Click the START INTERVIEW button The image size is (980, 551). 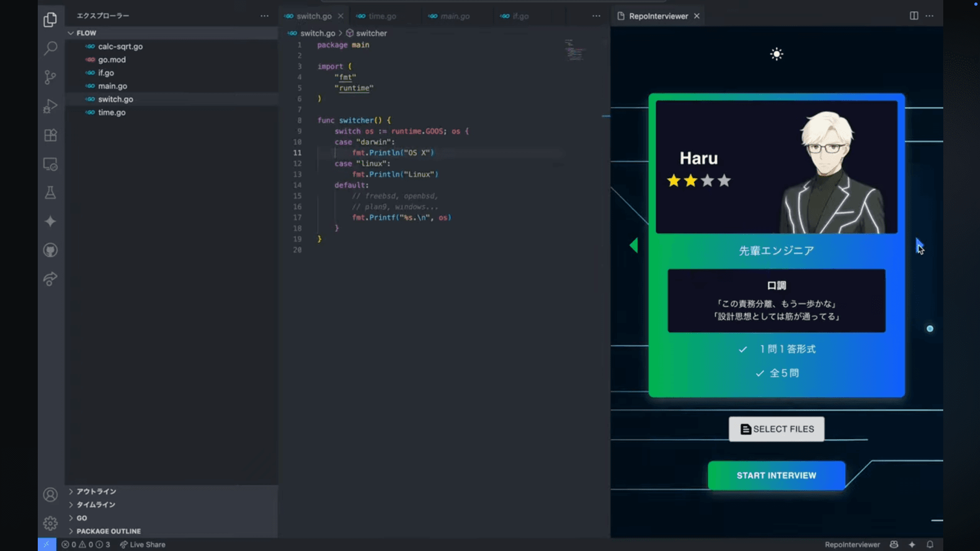(x=776, y=475)
